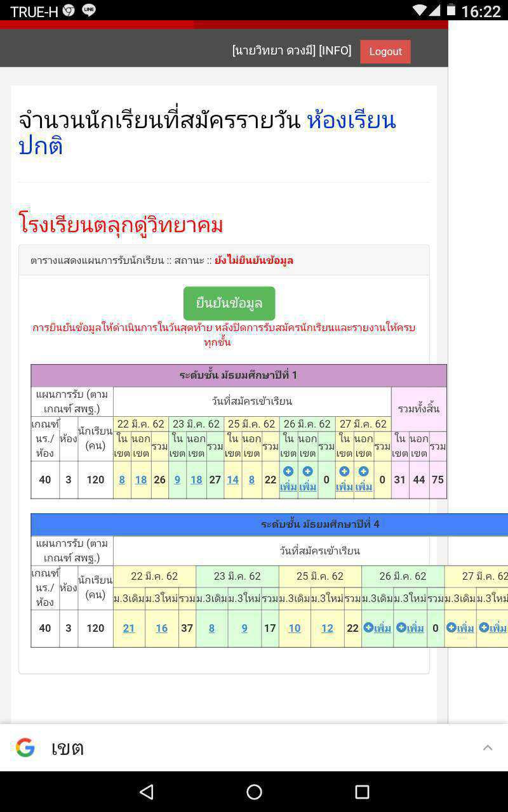This screenshot has width=508, height=812.
Task: Click the red Logout button
Action: tap(385, 51)
